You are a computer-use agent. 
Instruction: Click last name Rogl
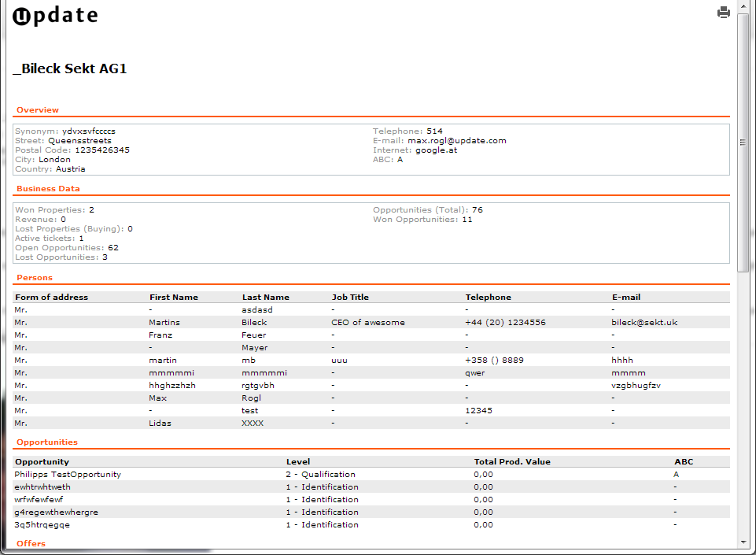click(251, 398)
